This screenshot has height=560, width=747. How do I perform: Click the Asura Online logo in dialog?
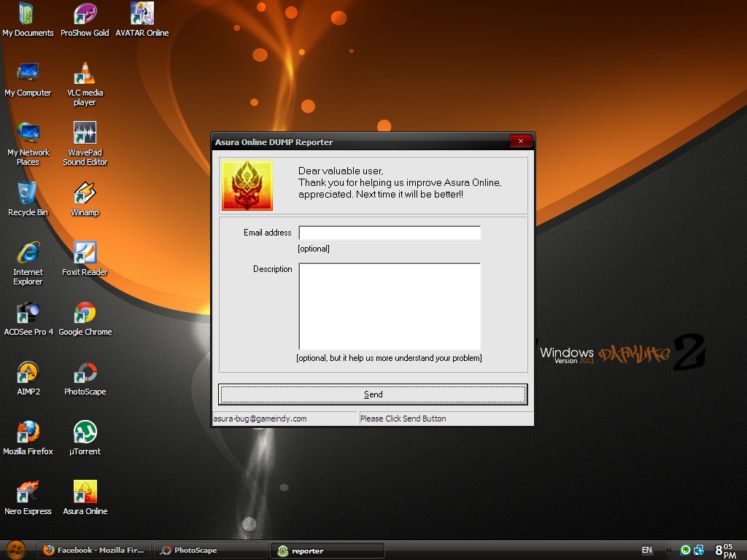pos(247,185)
